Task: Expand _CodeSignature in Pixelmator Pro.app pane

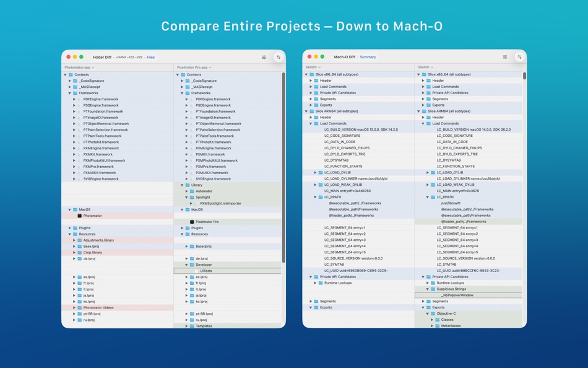Action: coord(182,81)
